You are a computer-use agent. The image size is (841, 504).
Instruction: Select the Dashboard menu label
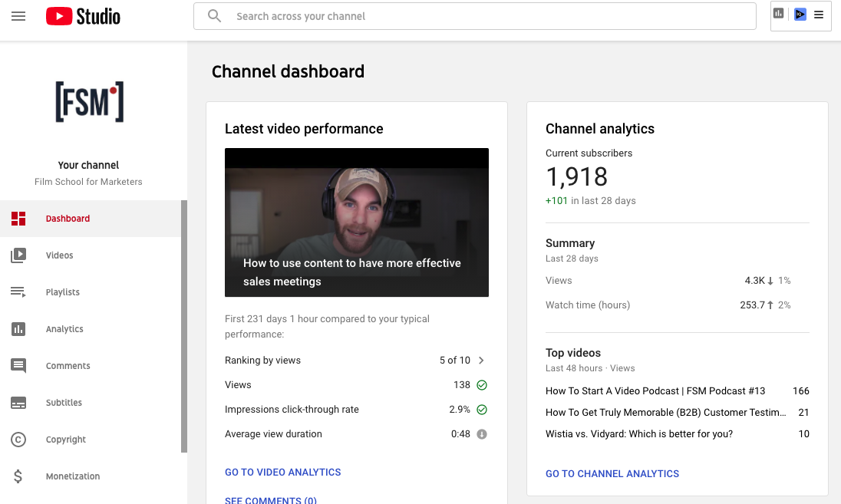pyautogui.click(x=68, y=218)
